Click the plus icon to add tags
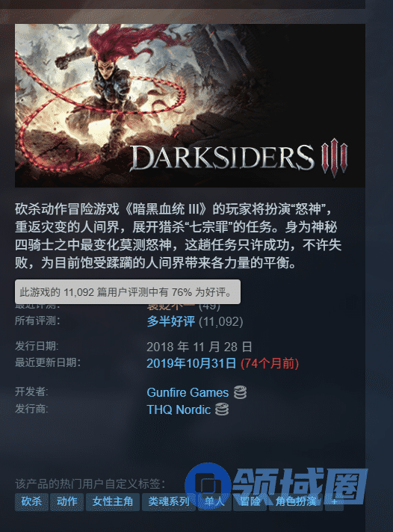Screen dimensions: 393x532 (334, 502)
